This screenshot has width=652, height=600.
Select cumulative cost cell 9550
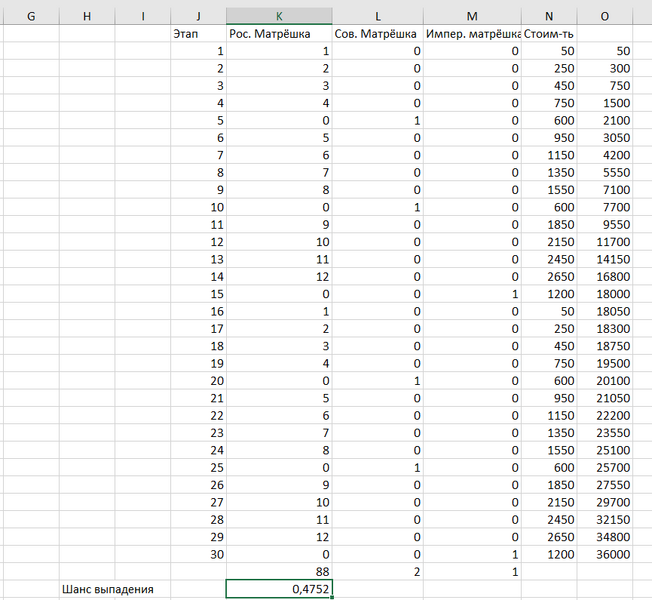(605, 224)
